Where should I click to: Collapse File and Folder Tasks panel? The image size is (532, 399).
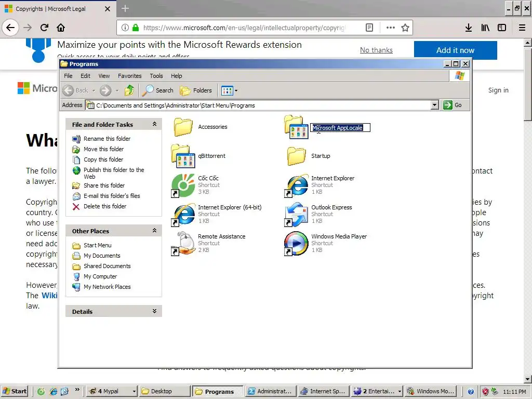(x=154, y=124)
